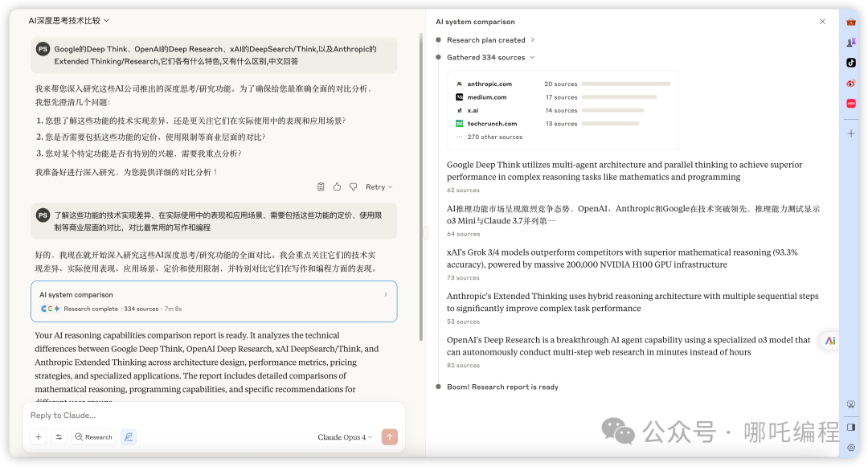The width and height of the screenshot is (868, 467).
Task: Click the Google Deep Think finding text
Action: tap(624, 170)
